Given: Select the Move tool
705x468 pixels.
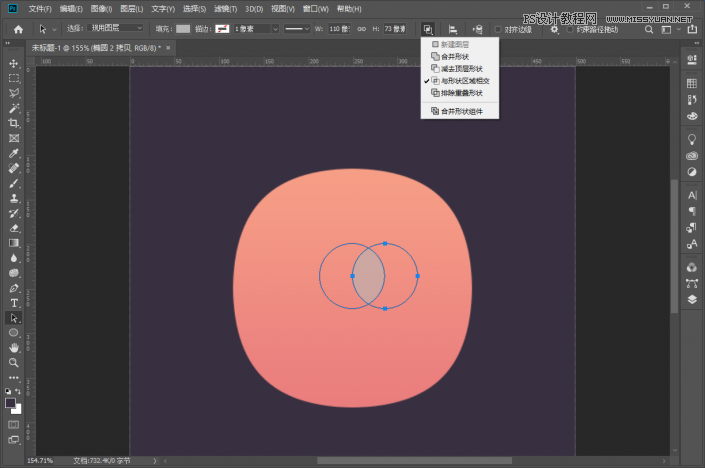Looking at the screenshot, I should click(14, 63).
